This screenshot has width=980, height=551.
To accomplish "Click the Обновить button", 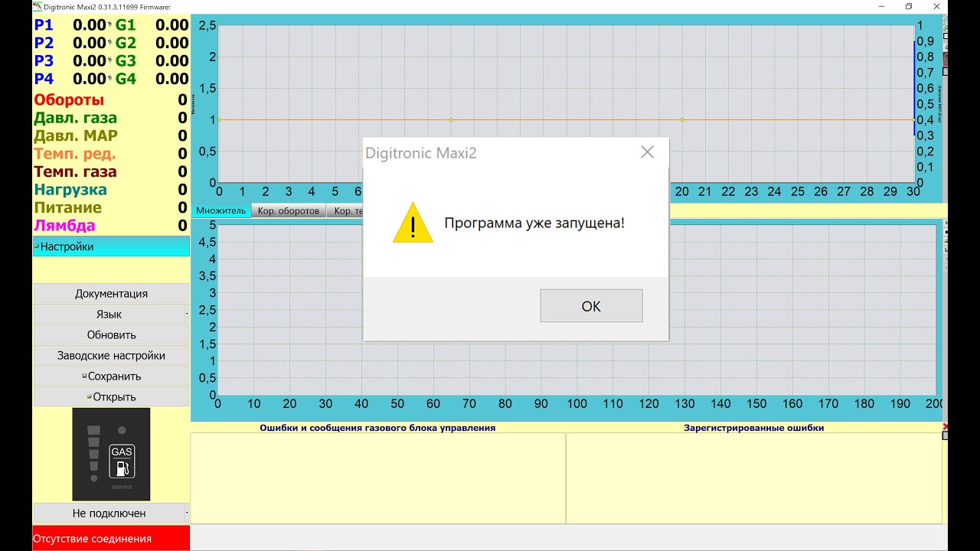I will [111, 335].
